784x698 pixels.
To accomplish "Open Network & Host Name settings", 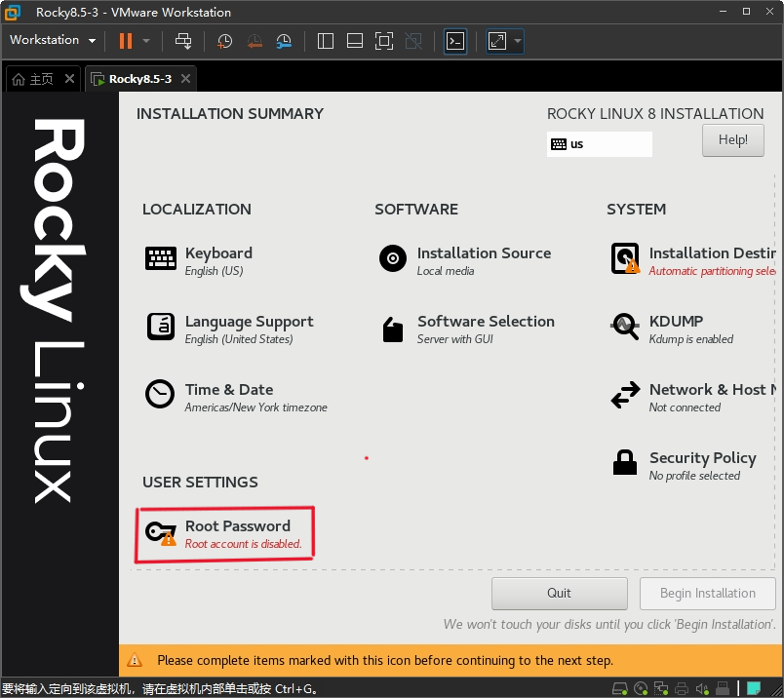I will 693,398.
